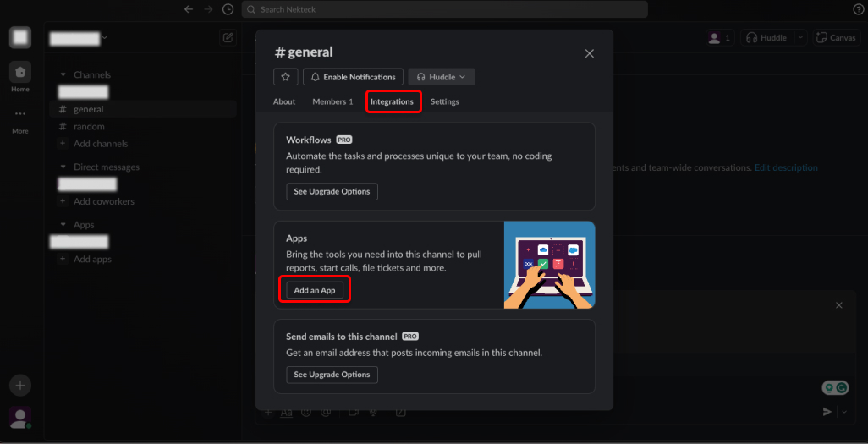The width and height of the screenshot is (868, 444).
Task: Click the Search Nekteck field
Action: click(444, 9)
